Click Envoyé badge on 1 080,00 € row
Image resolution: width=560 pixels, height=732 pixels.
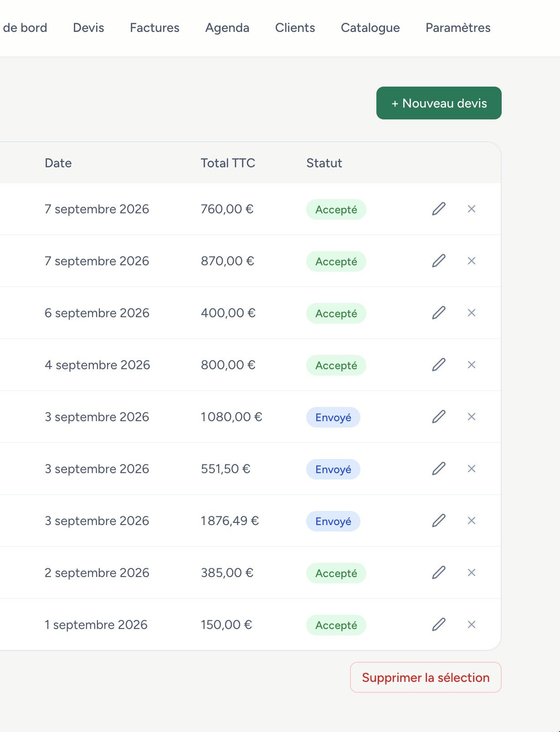point(333,417)
